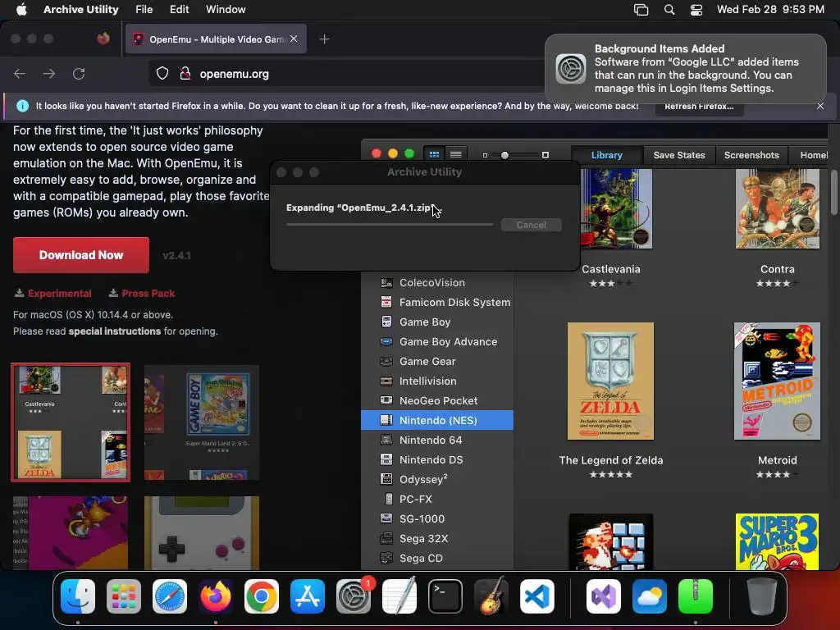Open the Trash in the Dock
The height and width of the screenshot is (630, 840).
click(762, 596)
